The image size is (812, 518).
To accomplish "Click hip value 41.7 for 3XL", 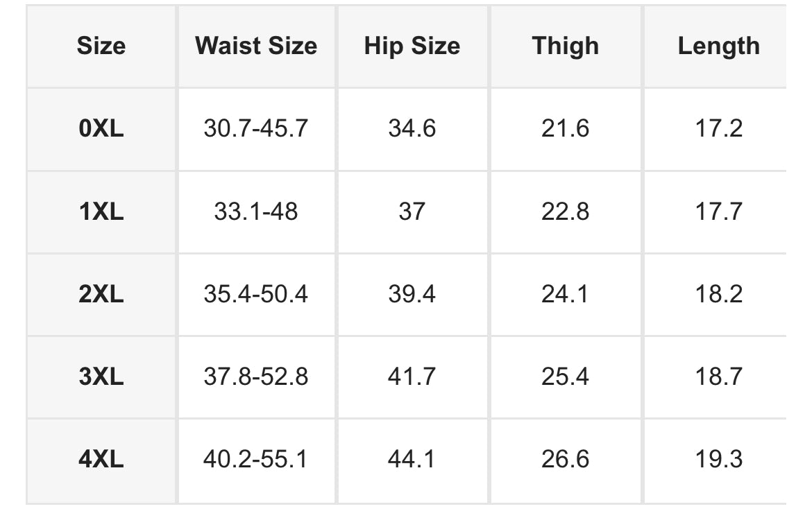I will pos(412,377).
